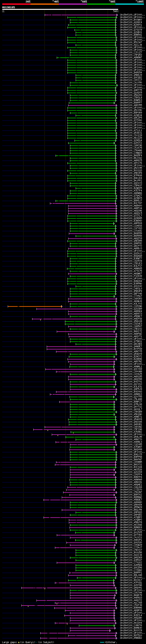146x644 pixels.
Task: Click the white query sequence bar
Action: click(x=60, y=10)
